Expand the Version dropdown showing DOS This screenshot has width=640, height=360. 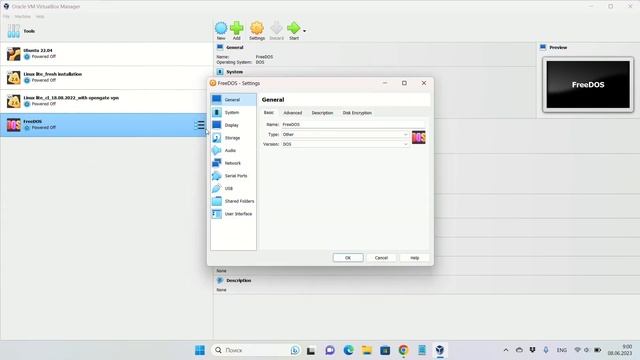coord(345,144)
